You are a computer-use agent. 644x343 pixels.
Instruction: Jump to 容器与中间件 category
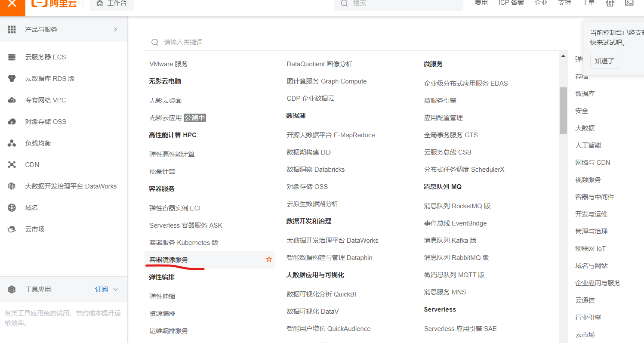pos(595,197)
